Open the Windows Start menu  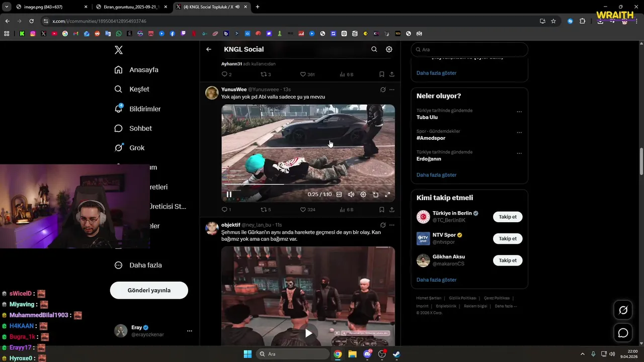(248, 354)
